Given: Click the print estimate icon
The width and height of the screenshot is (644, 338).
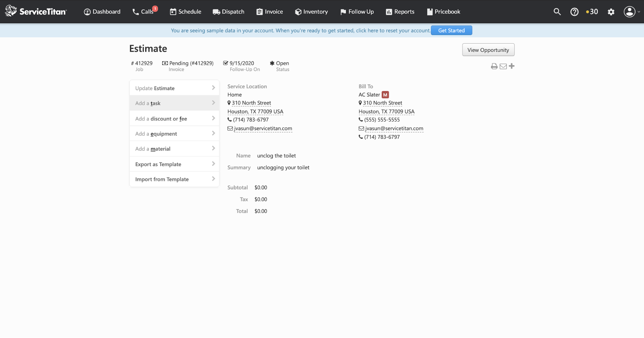Looking at the screenshot, I should coord(494,66).
